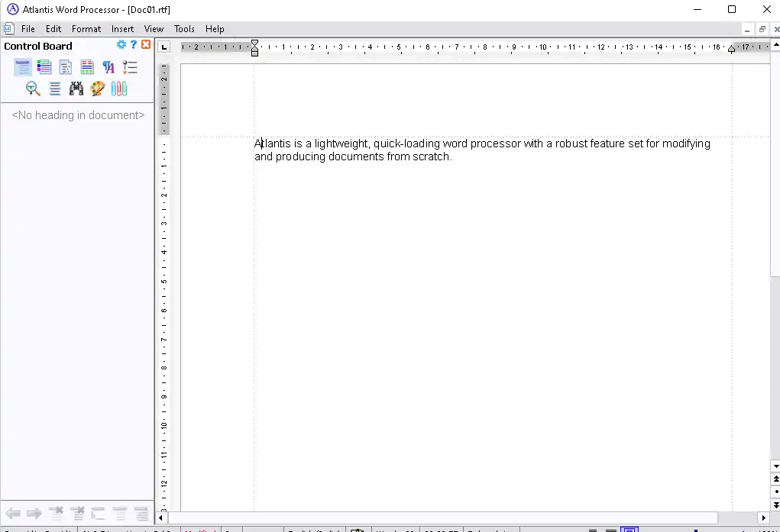
Task: Open the colored sections list icon
Action: tap(44, 67)
